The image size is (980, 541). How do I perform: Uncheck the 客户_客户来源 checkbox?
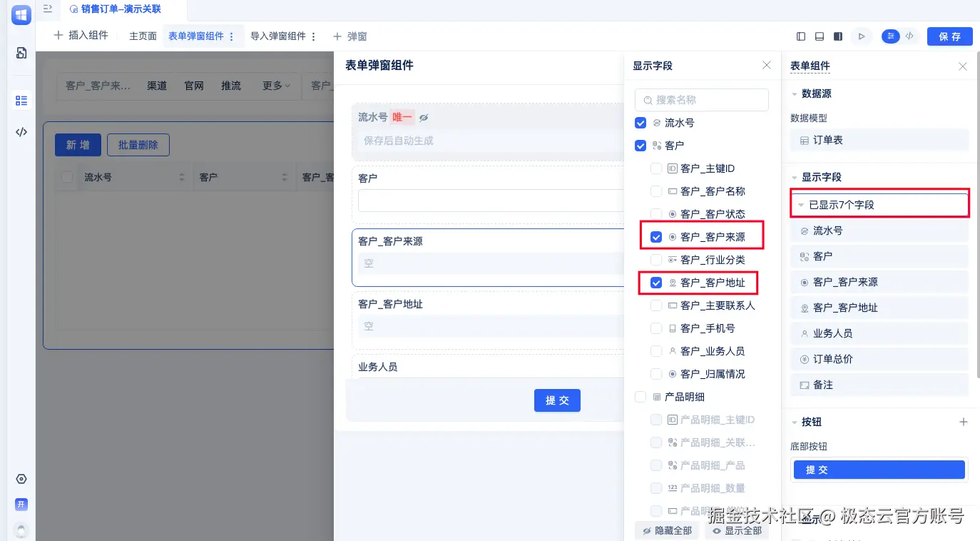point(656,237)
